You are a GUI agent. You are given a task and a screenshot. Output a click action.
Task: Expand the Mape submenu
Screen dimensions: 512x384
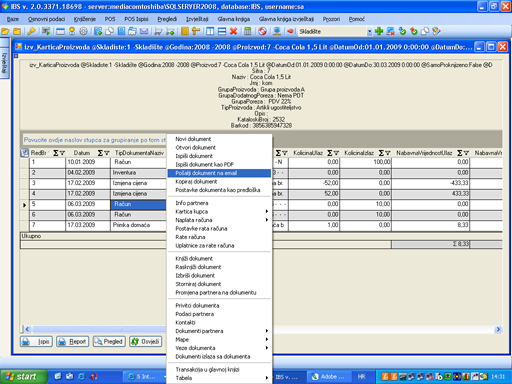tap(266, 339)
